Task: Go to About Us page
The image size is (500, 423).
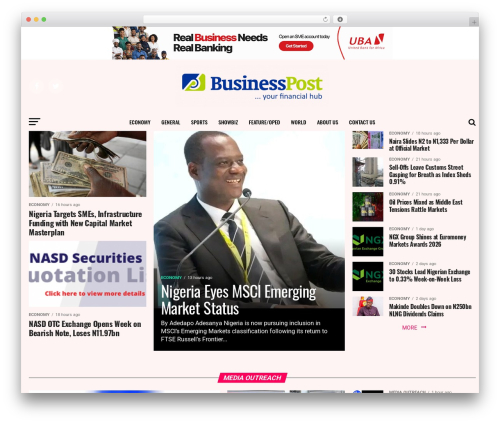Action: pos(327,122)
